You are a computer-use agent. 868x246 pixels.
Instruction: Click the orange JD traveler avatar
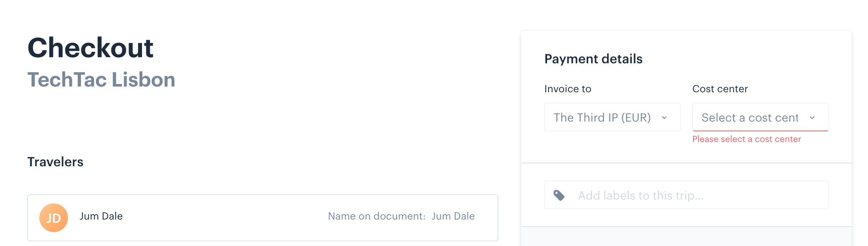point(54,218)
